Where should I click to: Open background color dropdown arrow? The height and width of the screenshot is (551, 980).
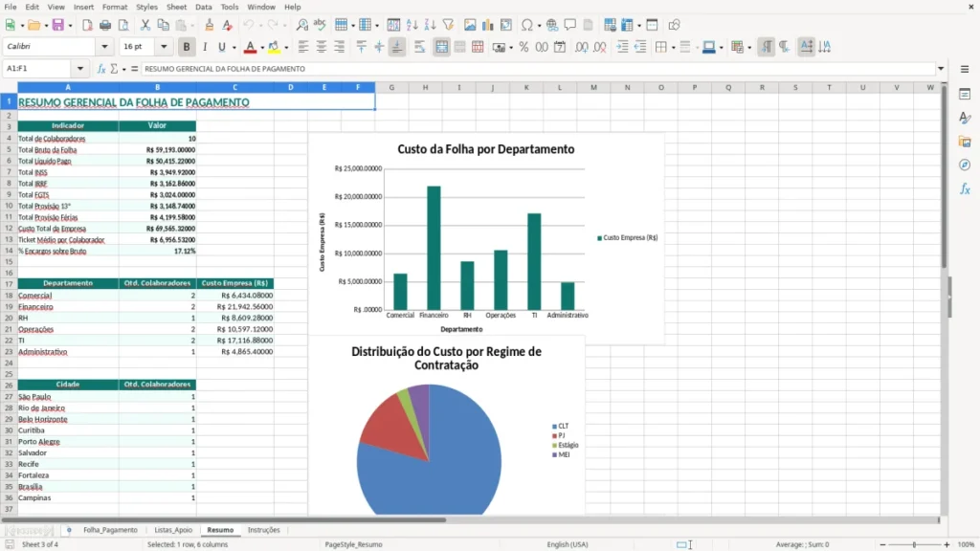point(286,48)
